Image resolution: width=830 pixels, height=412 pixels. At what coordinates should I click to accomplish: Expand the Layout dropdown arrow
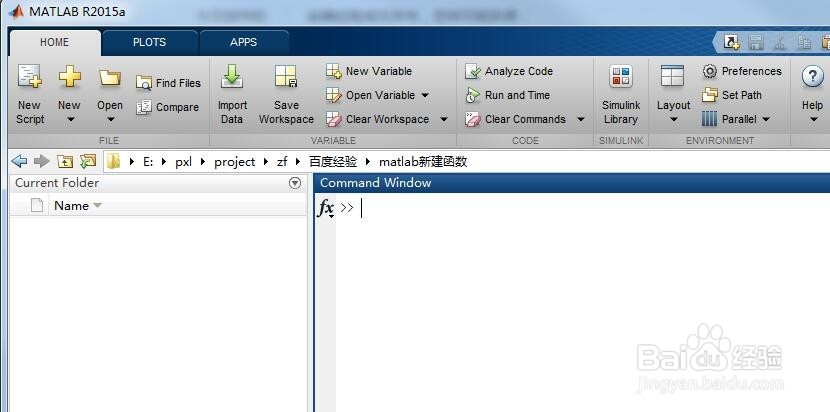673,120
